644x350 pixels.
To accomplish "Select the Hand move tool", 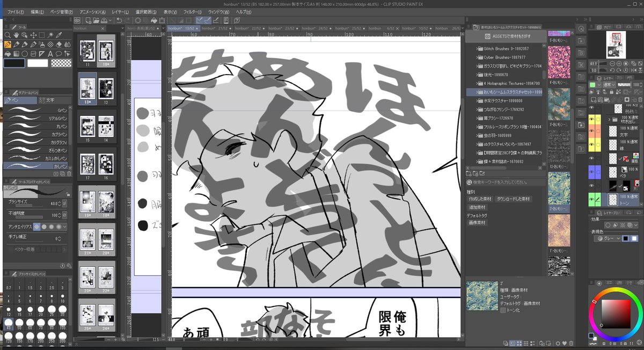I will [x=17, y=35].
